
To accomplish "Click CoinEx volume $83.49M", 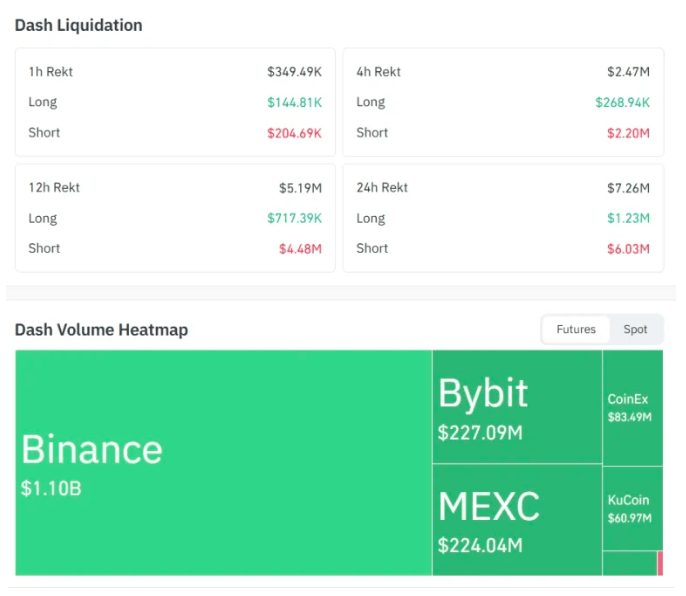I will click(630, 417).
